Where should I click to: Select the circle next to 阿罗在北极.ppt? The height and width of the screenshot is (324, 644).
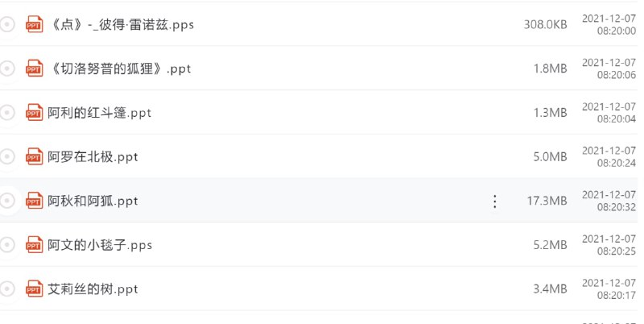[x=7, y=156]
